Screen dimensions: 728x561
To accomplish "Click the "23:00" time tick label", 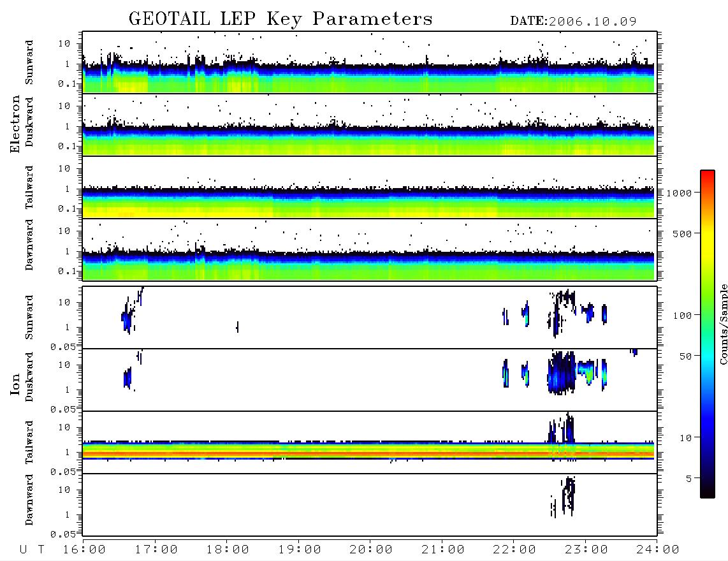I will pyautogui.click(x=586, y=550).
